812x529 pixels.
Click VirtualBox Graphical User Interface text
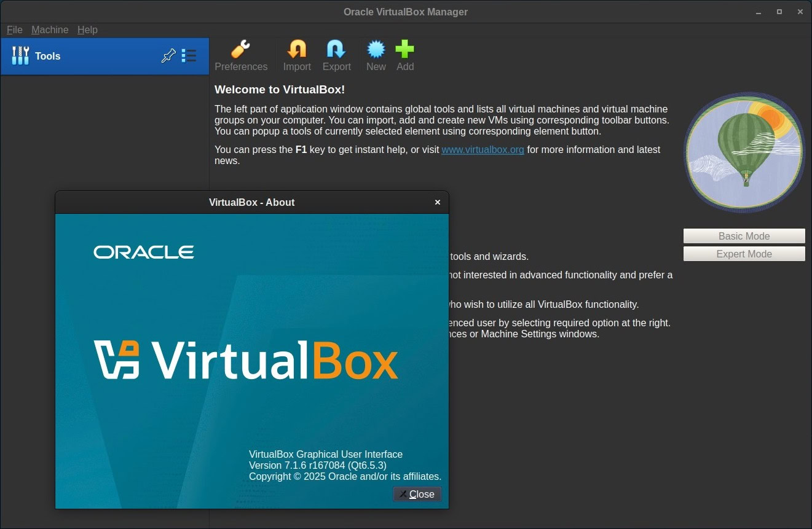point(326,454)
